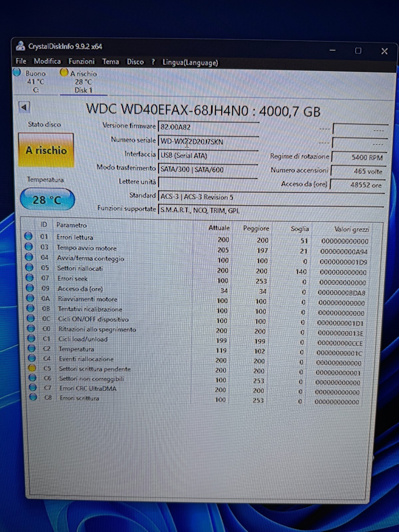Click the disk title WDC WD40EFAX-68JH4N0
Image resolution: width=399 pixels, height=532 pixels.
pos(167,109)
